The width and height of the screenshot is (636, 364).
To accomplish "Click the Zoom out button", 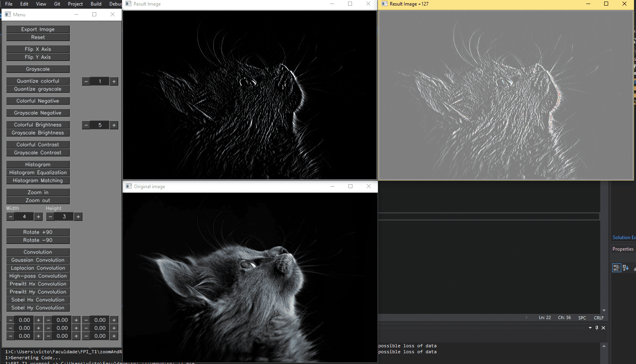I will click(38, 200).
